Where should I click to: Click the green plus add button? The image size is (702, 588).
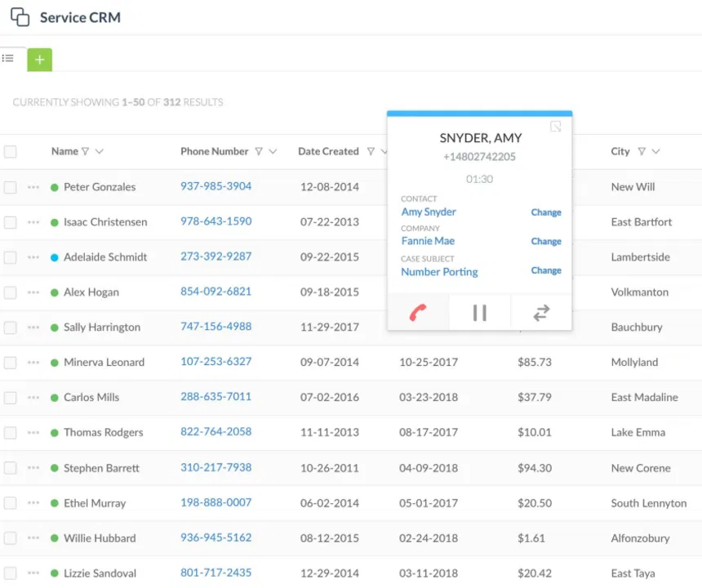pos(39,60)
